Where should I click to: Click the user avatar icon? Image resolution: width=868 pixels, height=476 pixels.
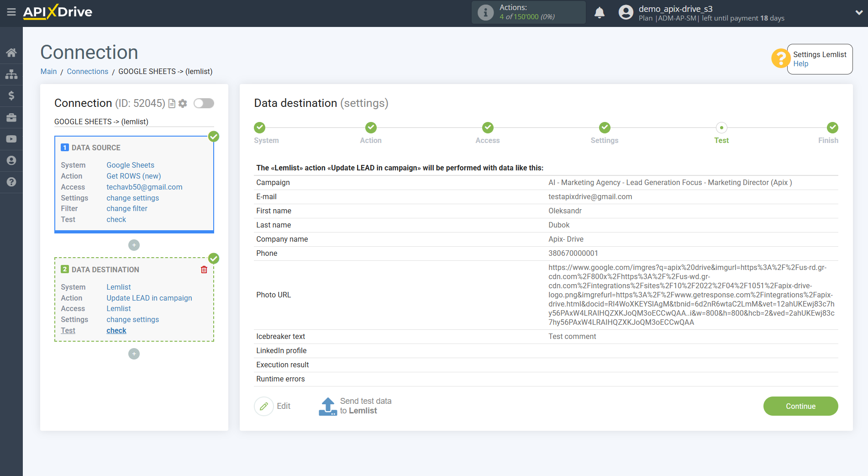626,12
